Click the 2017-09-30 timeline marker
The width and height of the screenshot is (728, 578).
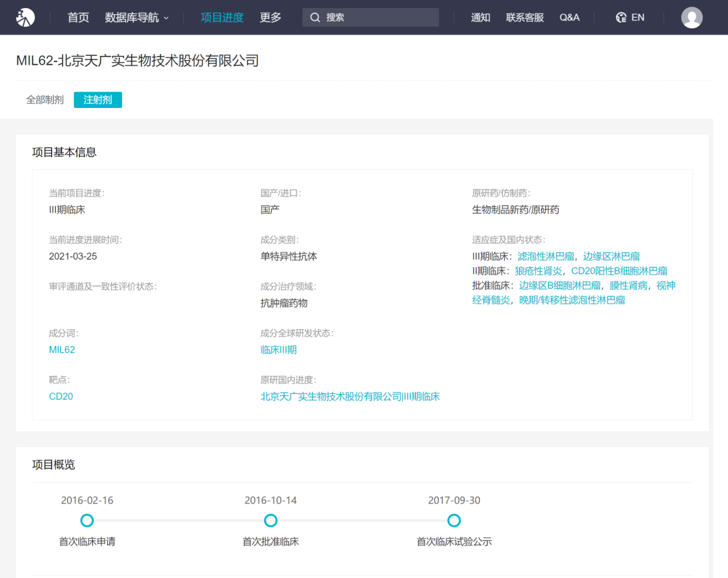point(454,521)
